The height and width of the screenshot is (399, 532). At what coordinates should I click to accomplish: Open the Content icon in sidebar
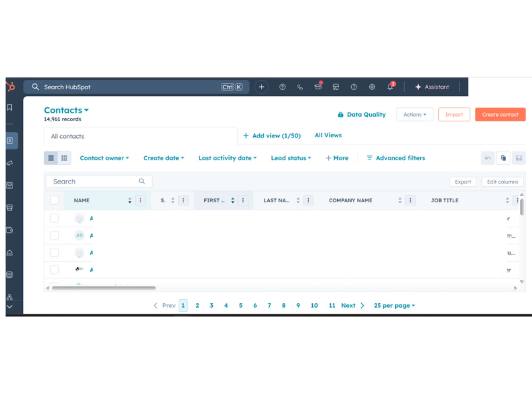10,185
